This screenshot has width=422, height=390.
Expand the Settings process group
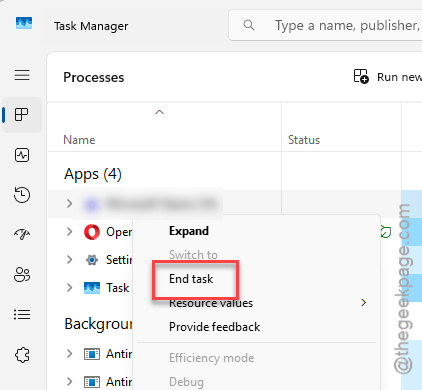click(69, 259)
